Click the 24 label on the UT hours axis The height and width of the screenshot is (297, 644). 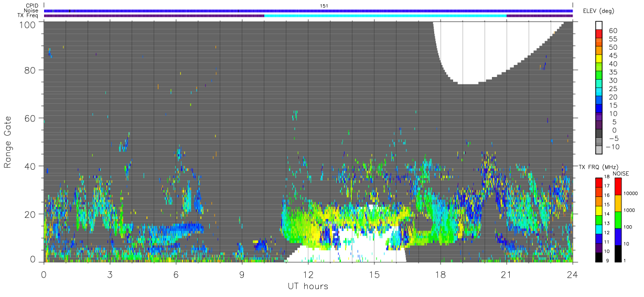(x=573, y=274)
